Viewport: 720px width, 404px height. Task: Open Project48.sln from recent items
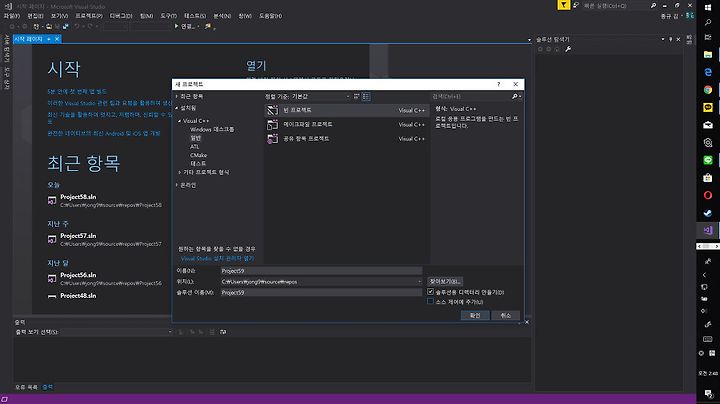pos(78,296)
